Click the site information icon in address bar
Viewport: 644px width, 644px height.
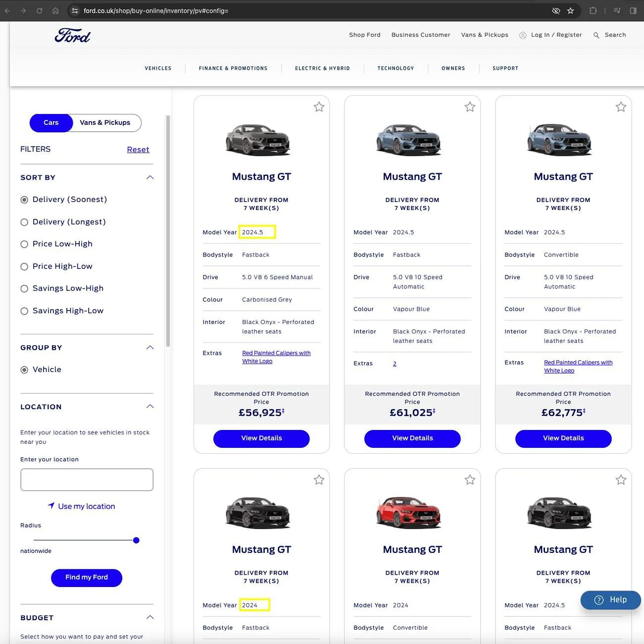pyautogui.click(x=75, y=10)
